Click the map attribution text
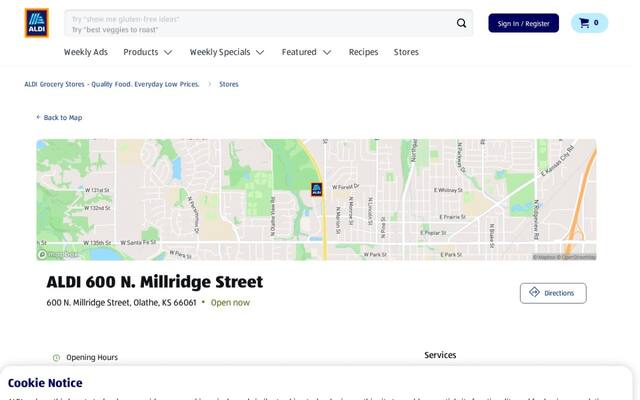640x400 pixels. point(564,257)
